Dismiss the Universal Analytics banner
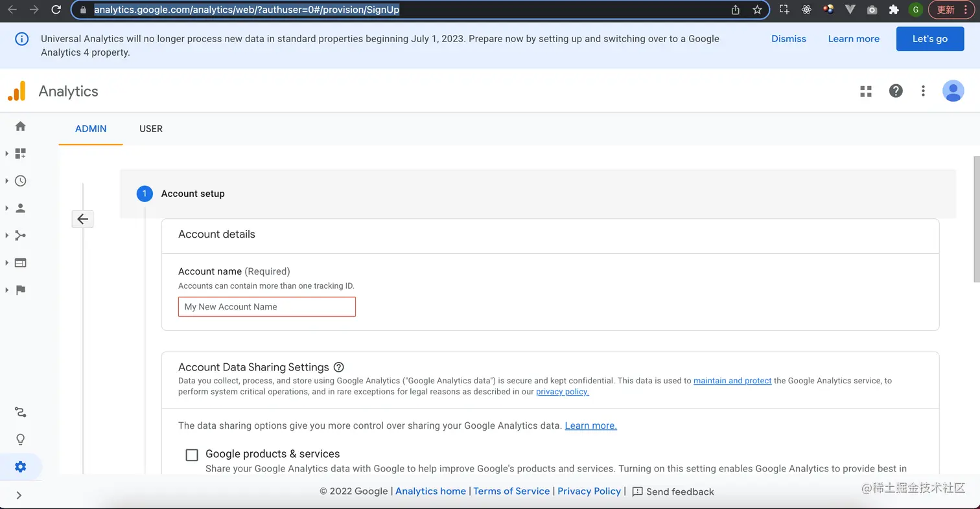This screenshot has height=509, width=980. (x=788, y=39)
